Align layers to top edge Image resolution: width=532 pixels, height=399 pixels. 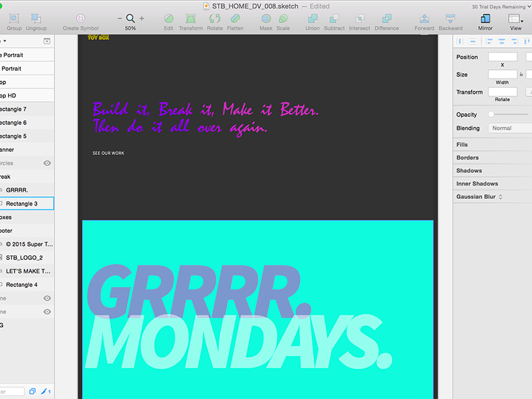[x=527, y=41]
